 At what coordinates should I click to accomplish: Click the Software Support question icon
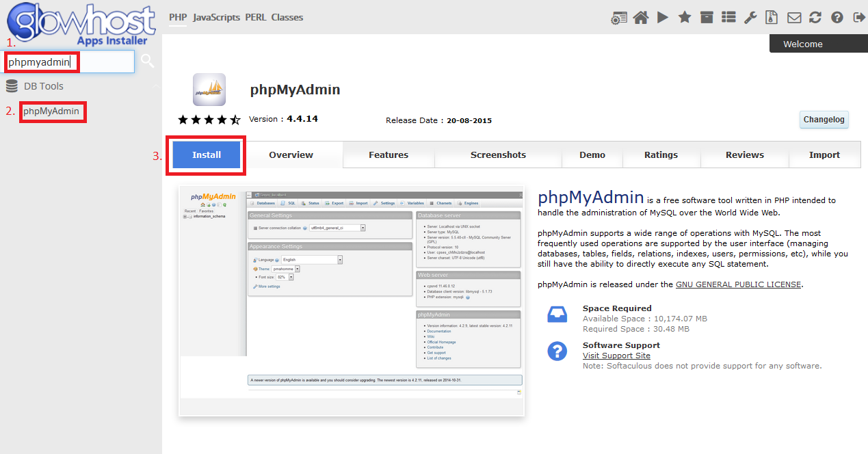[x=557, y=351]
